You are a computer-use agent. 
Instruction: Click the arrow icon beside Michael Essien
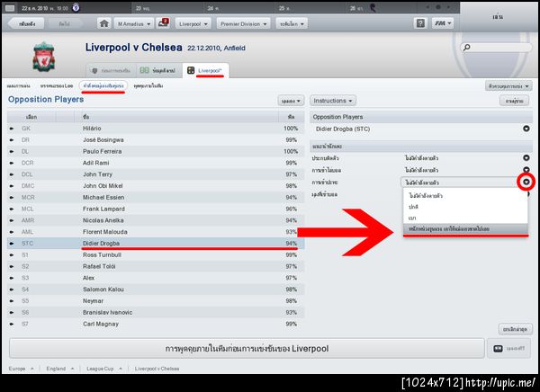[12, 198]
